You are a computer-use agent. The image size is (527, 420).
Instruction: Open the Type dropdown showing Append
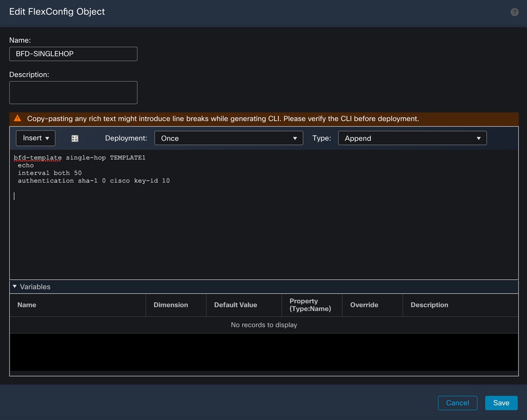coord(412,138)
